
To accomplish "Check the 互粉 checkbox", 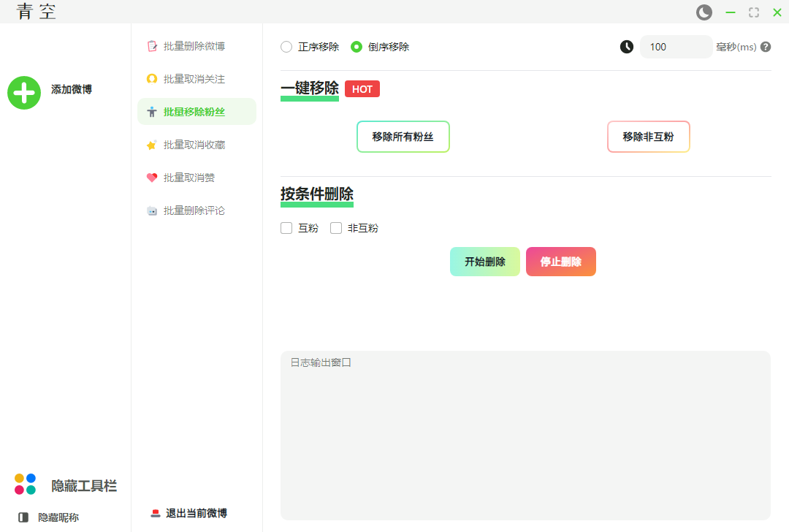I will click(x=286, y=228).
